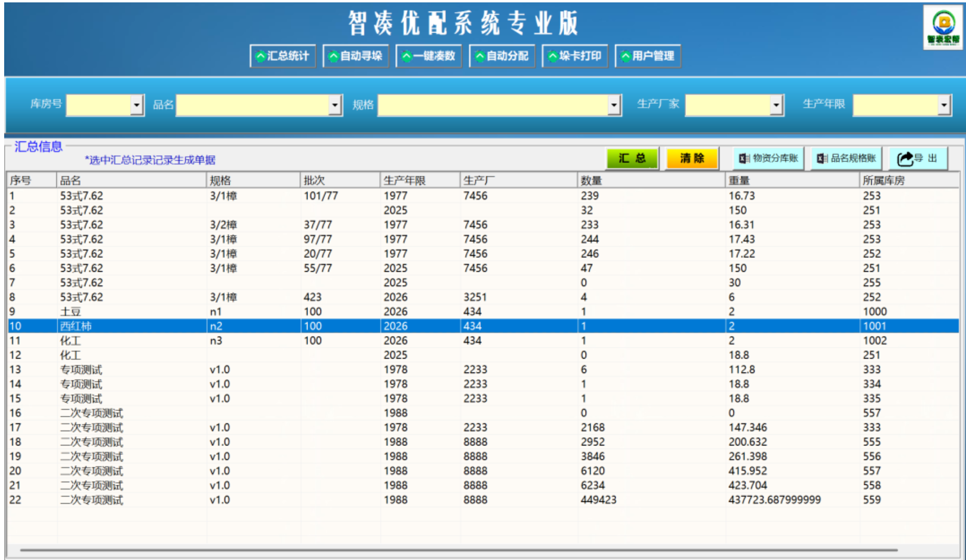Click the 品名 column header
The width and height of the screenshot is (966, 560).
pyautogui.click(x=132, y=180)
